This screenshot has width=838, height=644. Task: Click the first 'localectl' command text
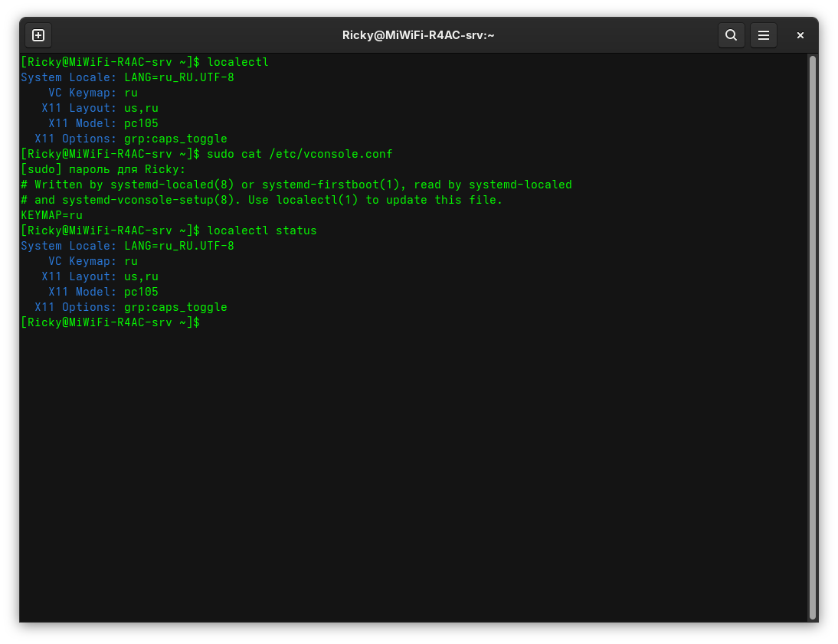point(237,62)
